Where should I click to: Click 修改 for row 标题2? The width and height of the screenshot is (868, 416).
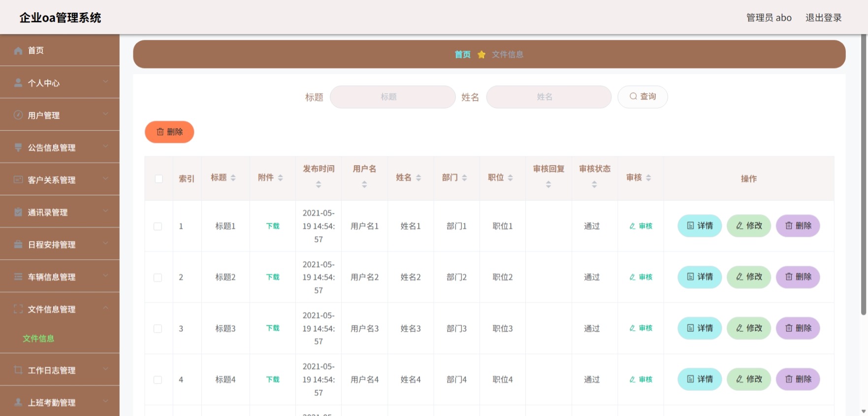(x=749, y=277)
